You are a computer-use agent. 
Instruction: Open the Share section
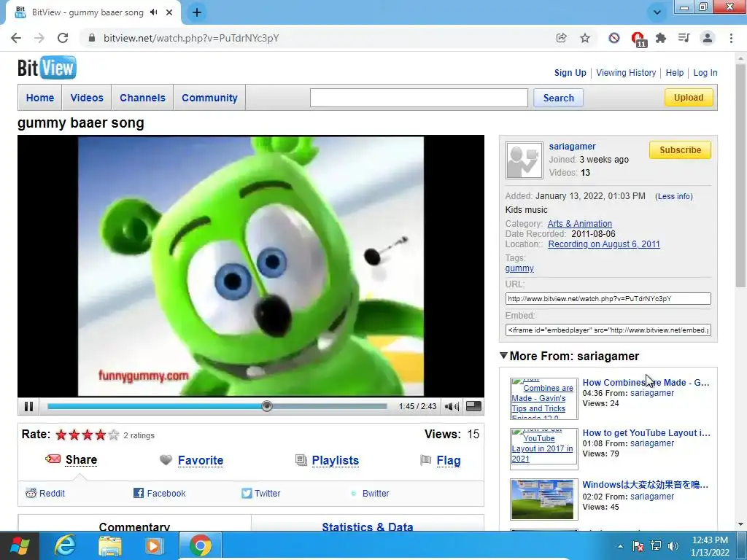click(81, 459)
